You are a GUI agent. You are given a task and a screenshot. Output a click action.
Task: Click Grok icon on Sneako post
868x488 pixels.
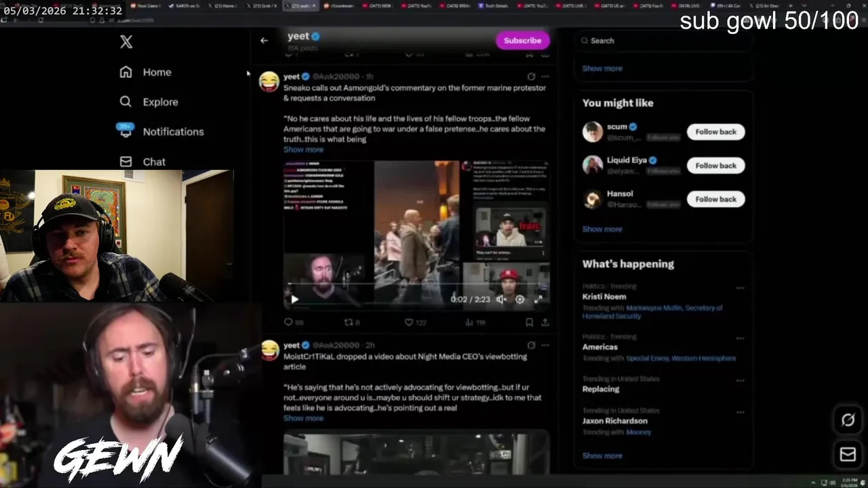(531, 77)
